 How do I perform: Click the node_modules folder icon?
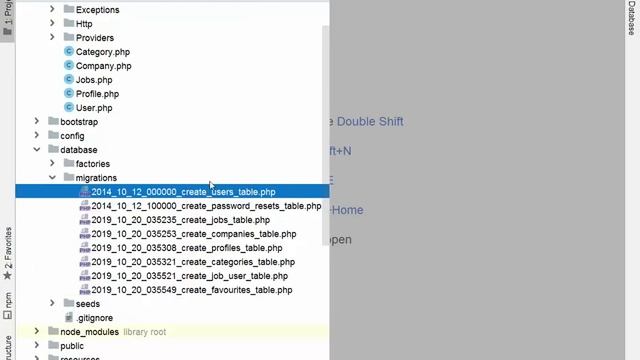click(x=53, y=331)
